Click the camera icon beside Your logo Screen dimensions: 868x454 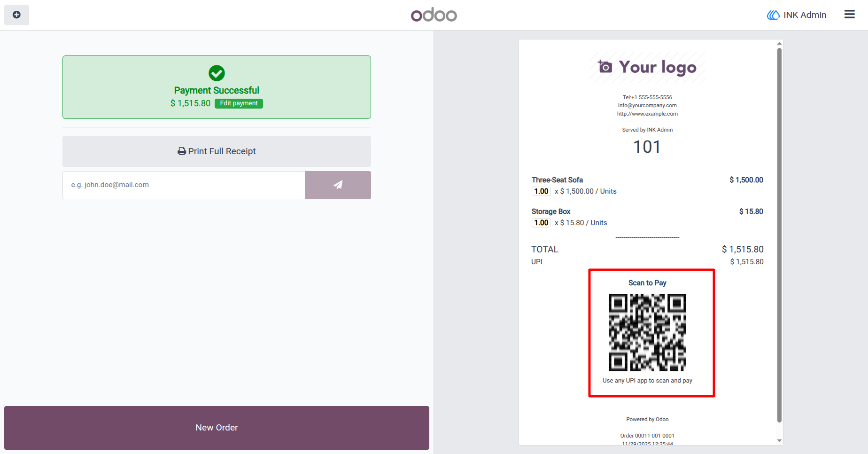click(605, 67)
